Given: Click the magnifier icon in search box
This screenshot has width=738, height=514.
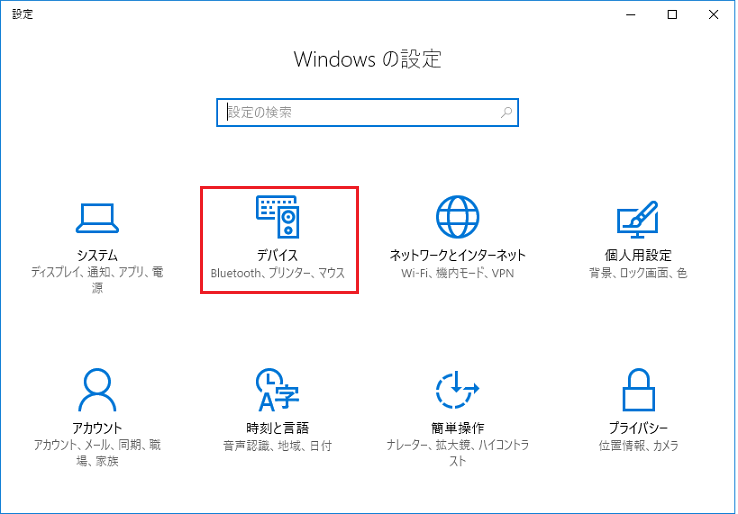Looking at the screenshot, I should [x=506, y=112].
